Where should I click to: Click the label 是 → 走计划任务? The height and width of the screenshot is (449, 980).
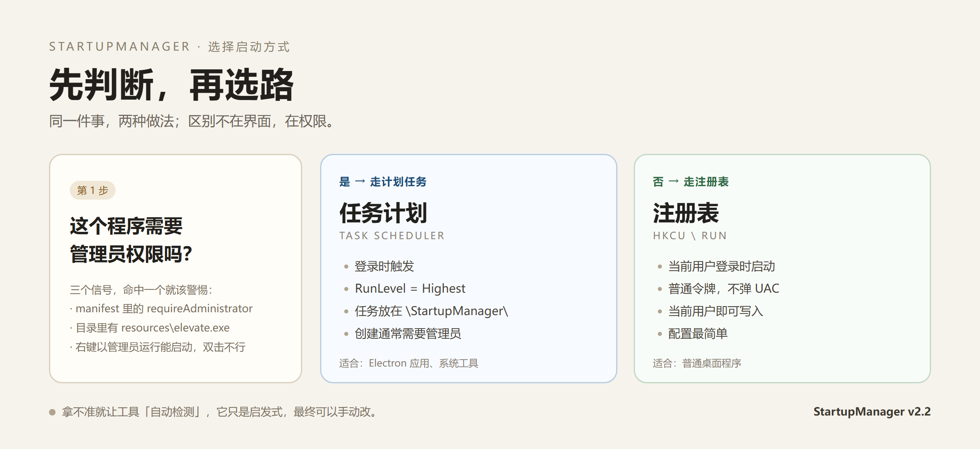click(383, 182)
